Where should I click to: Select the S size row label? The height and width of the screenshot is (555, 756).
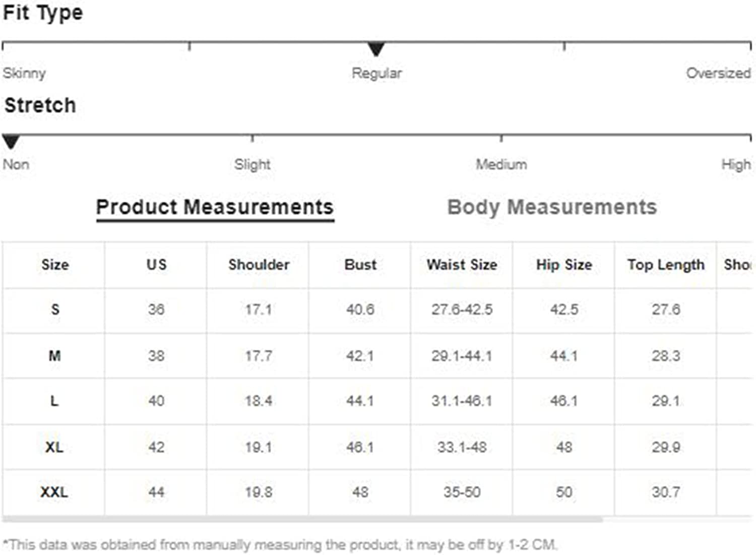click(55, 309)
